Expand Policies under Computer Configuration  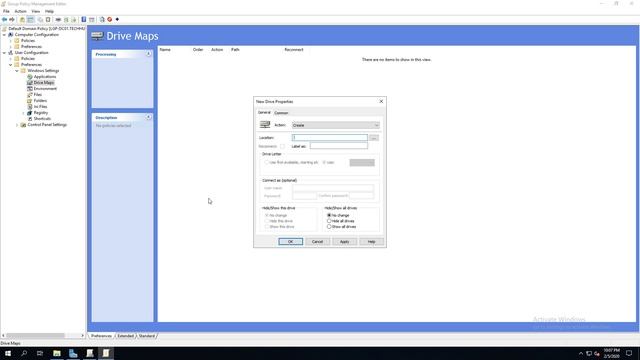click(x=11, y=41)
